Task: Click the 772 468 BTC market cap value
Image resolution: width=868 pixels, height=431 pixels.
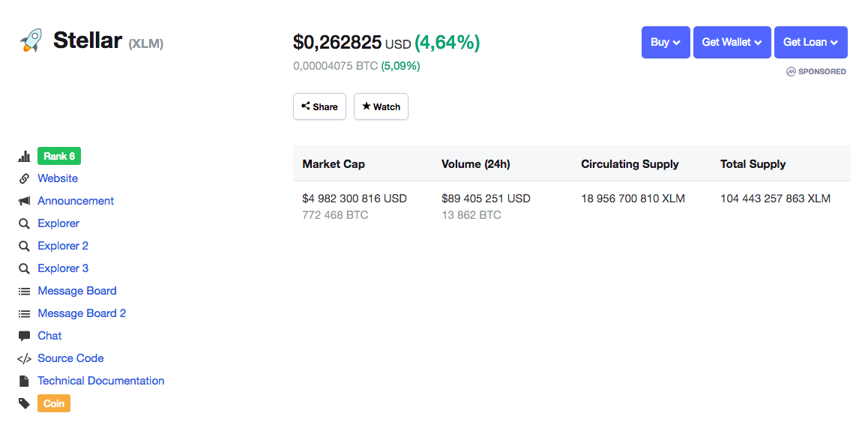Action: coord(336,215)
